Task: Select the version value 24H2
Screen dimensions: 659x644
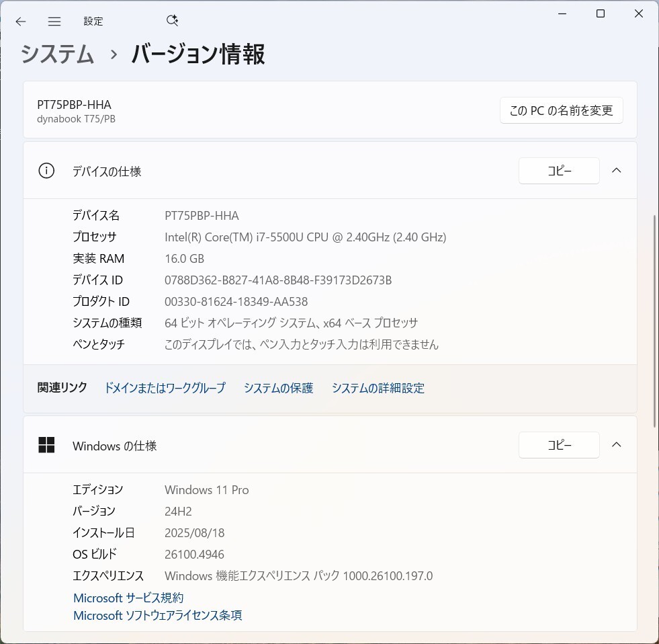Action: pyautogui.click(x=178, y=512)
